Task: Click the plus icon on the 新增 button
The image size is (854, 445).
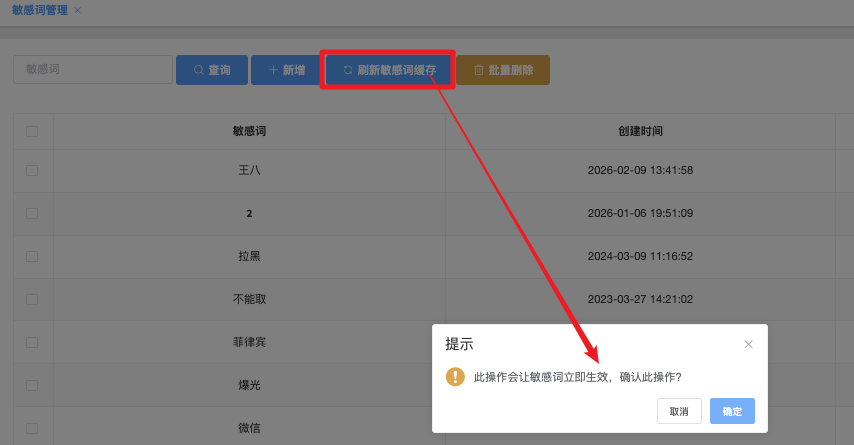Action: [x=273, y=70]
